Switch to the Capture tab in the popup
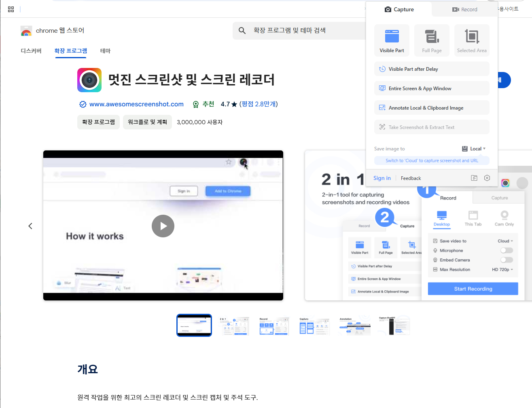 pyautogui.click(x=399, y=9)
